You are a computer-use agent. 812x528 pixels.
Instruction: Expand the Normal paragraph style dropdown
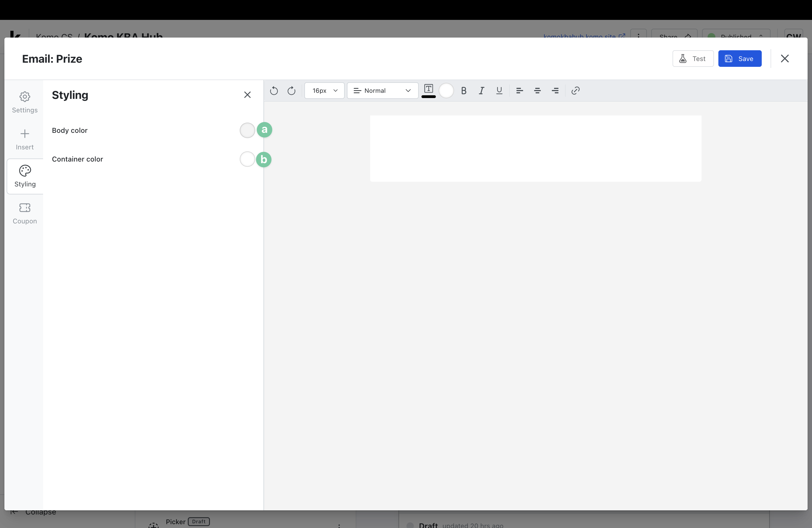tap(382, 91)
